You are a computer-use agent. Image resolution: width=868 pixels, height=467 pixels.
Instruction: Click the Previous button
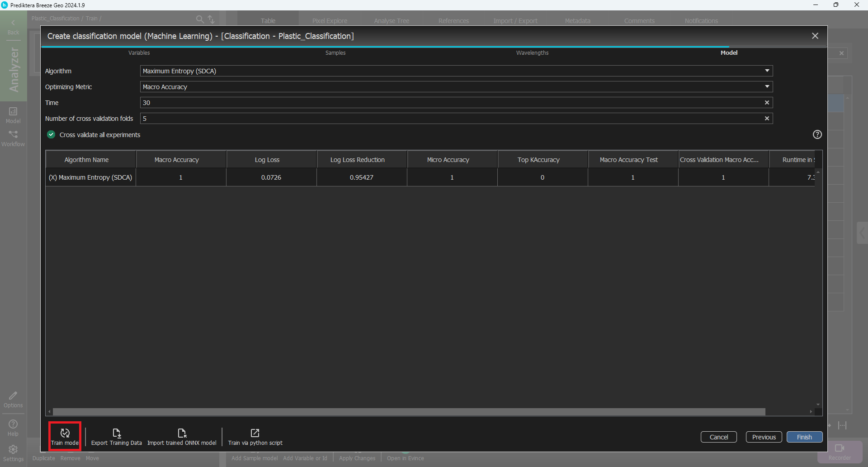764,437
